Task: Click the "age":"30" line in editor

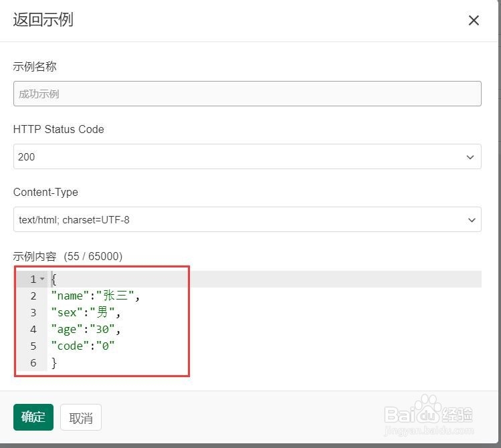Action: (x=86, y=329)
